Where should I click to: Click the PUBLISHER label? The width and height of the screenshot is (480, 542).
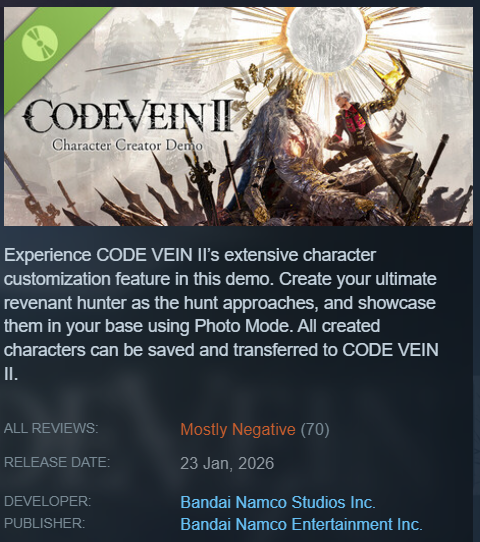(x=45, y=523)
